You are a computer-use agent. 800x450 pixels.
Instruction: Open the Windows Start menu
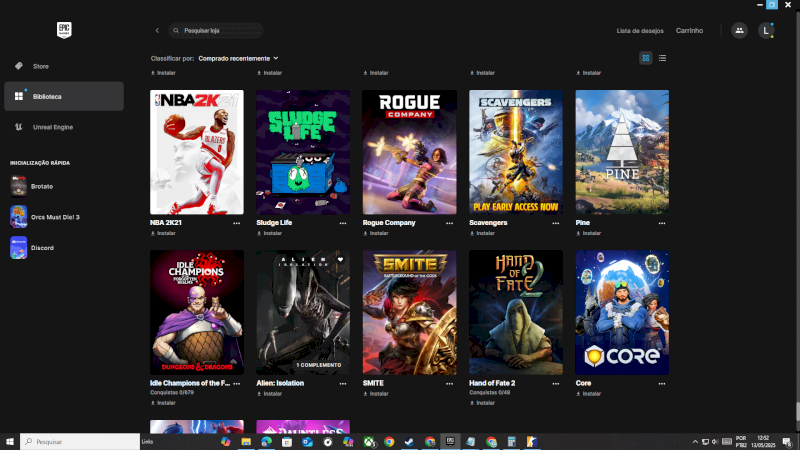click(10, 441)
